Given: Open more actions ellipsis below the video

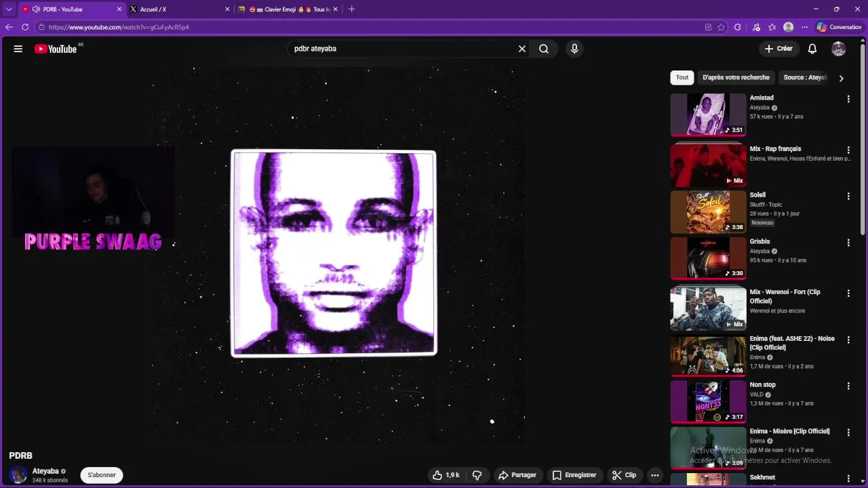Looking at the screenshot, I should click(655, 475).
